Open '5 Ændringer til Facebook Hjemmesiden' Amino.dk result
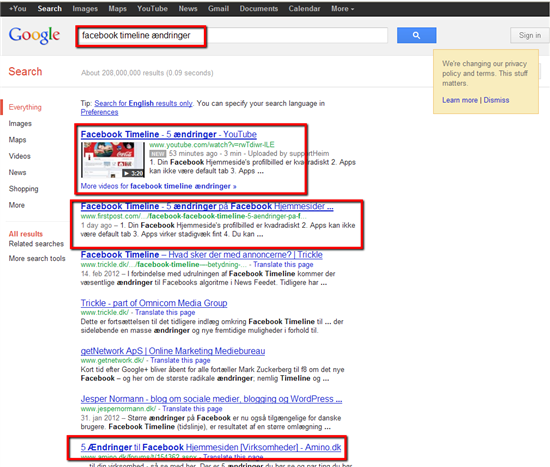Viewport: 550px width, 467px height. pos(211,447)
